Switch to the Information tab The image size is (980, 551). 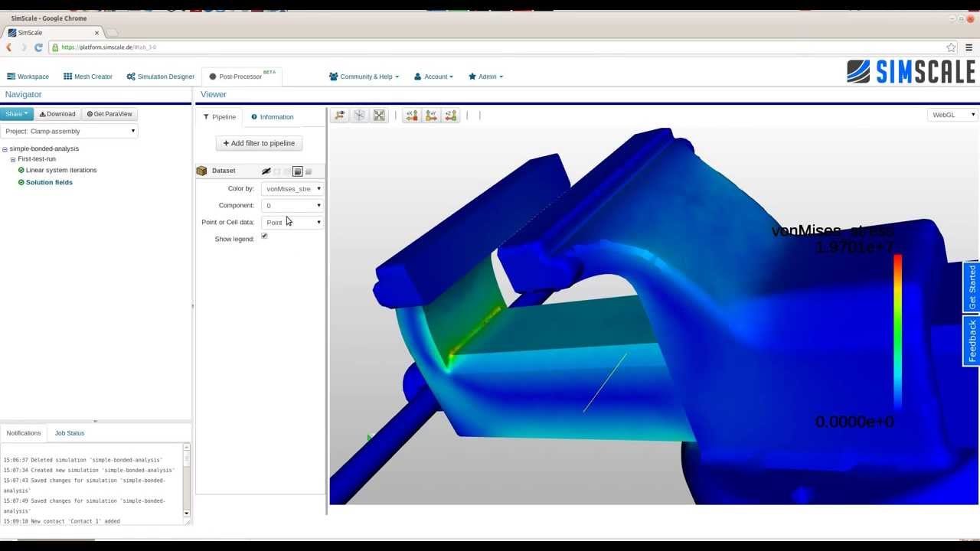[x=273, y=117]
